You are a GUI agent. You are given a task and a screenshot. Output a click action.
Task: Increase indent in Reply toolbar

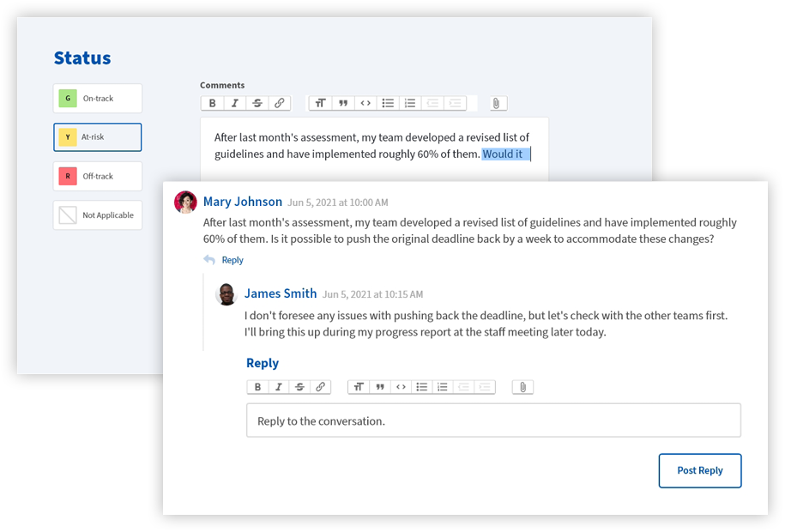[x=485, y=387]
